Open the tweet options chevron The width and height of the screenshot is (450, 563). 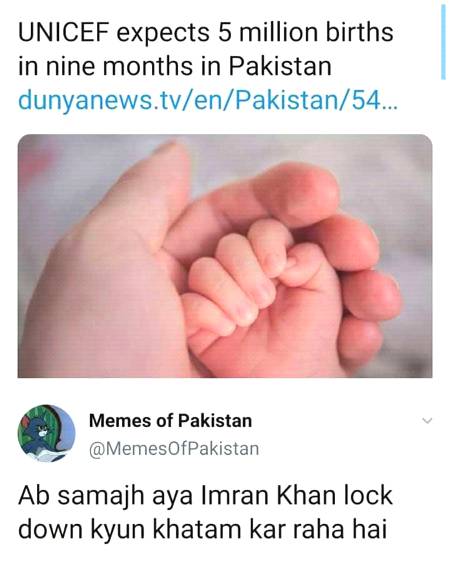click(x=427, y=420)
